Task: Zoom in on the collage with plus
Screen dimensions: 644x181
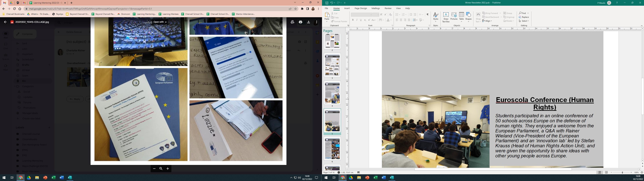Action: point(168,169)
